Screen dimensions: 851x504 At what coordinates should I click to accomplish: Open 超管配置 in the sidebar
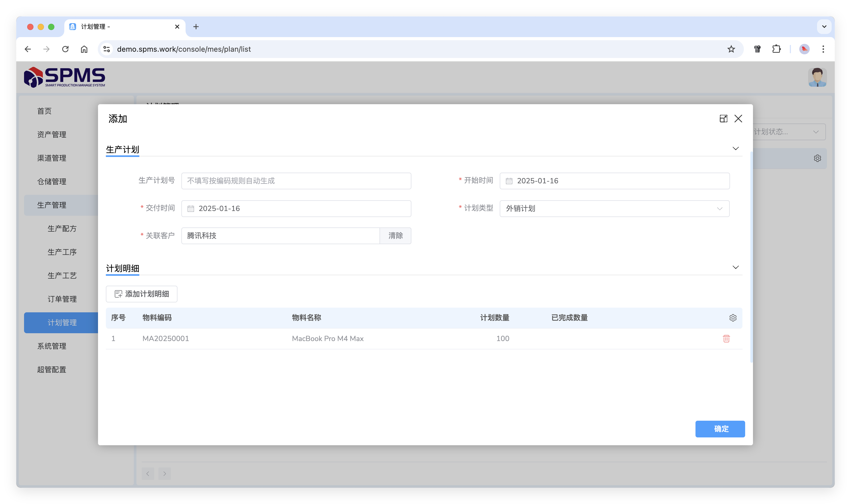[52, 370]
